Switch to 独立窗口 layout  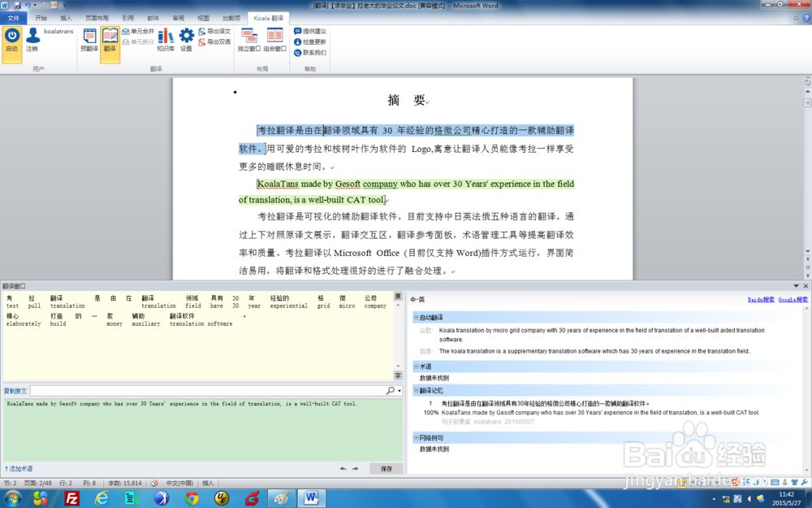[x=249, y=41]
